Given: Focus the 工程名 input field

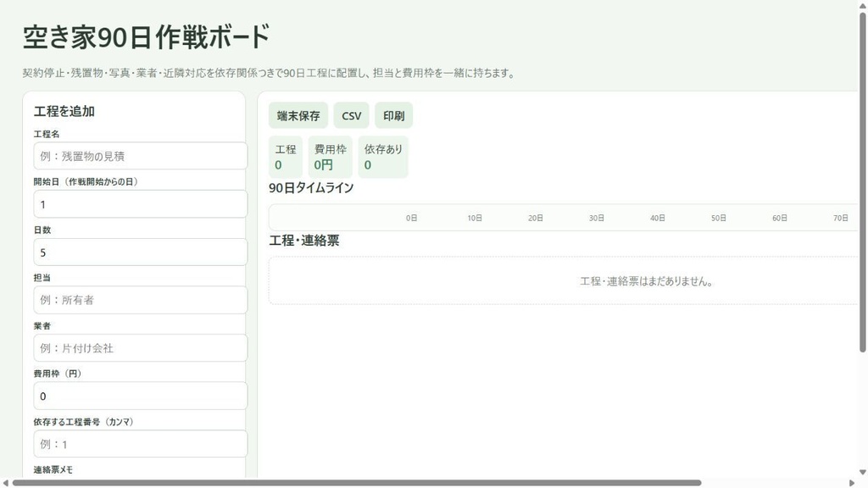Looking at the screenshot, I should (x=141, y=156).
